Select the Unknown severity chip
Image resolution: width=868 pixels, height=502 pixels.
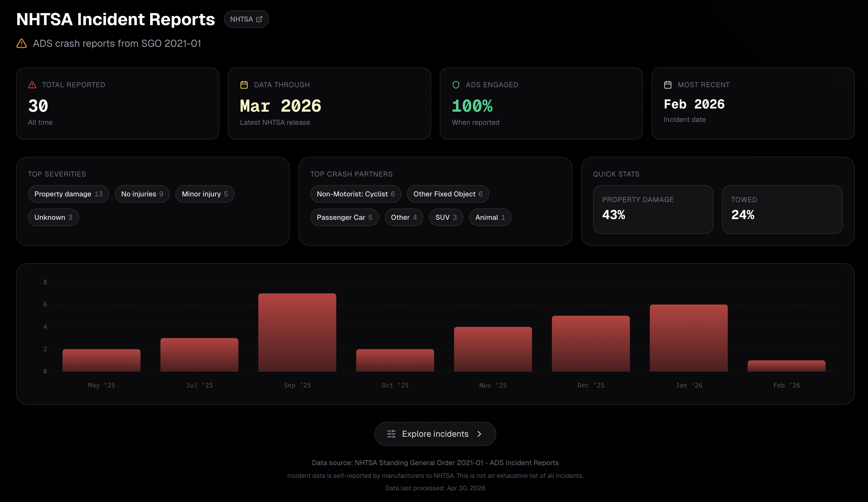pos(53,217)
